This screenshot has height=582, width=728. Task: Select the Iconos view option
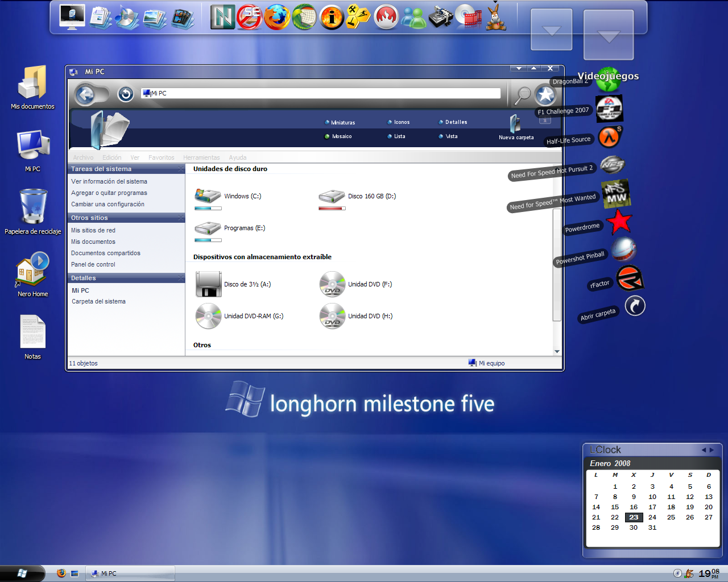398,122
